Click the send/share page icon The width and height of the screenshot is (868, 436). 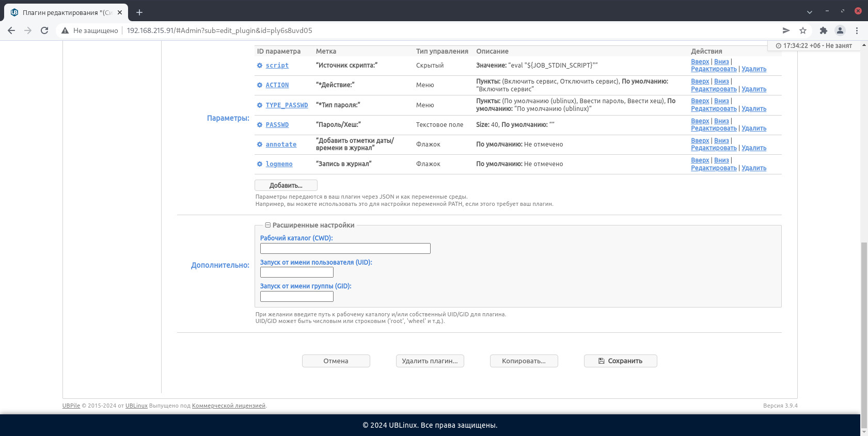pos(786,30)
